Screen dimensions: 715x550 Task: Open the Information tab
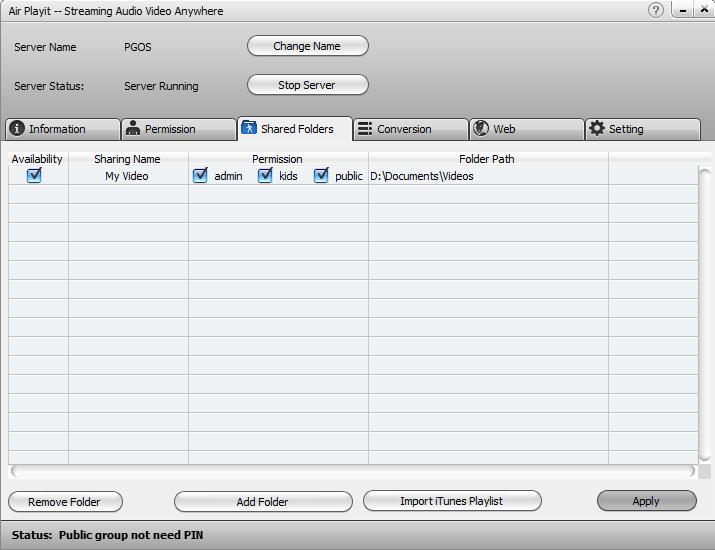pyautogui.click(x=63, y=129)
